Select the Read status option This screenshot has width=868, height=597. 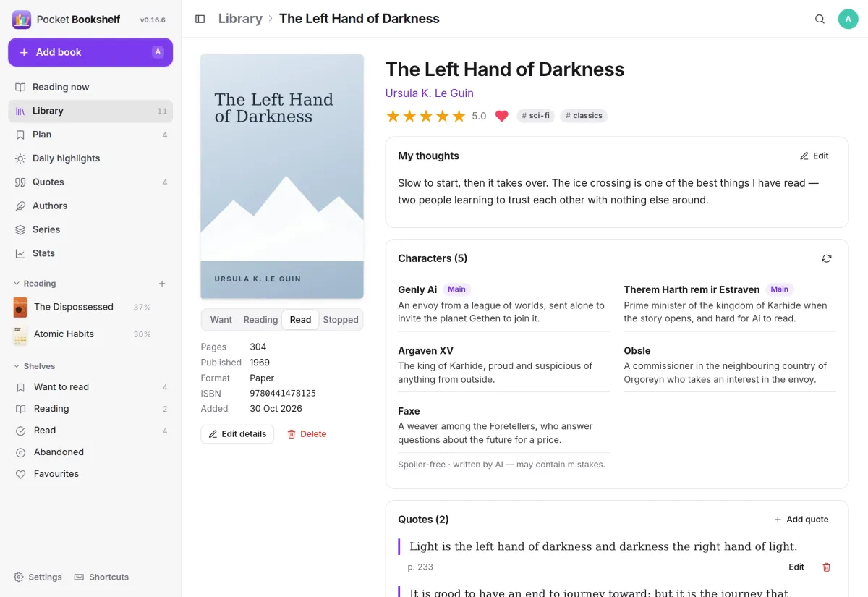(x=300, y=320)
